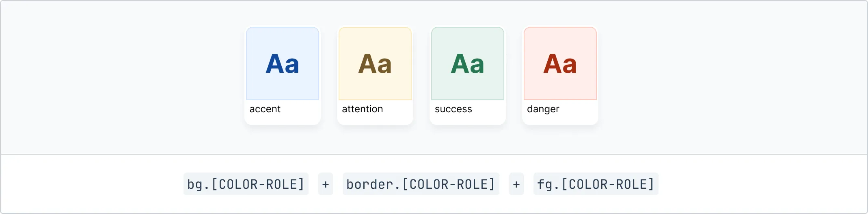Click the 'bg' prefix of the first token
This screenshot has height=214, width=868.
point(195,185)
